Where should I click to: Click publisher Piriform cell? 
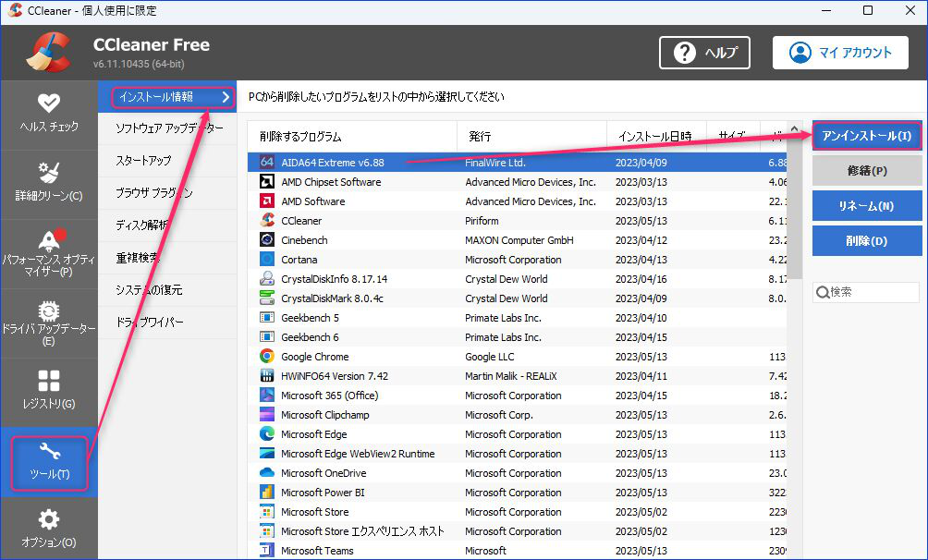(482, 220)
